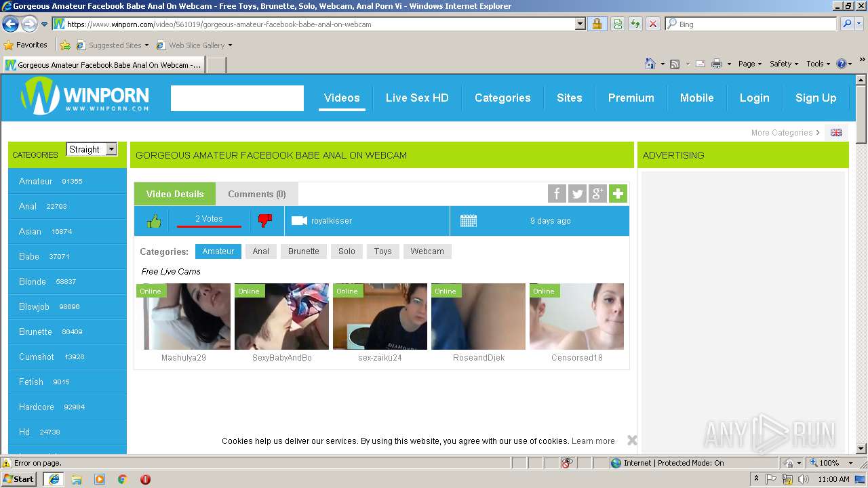Share via the Facebook icon

[557, 194]
